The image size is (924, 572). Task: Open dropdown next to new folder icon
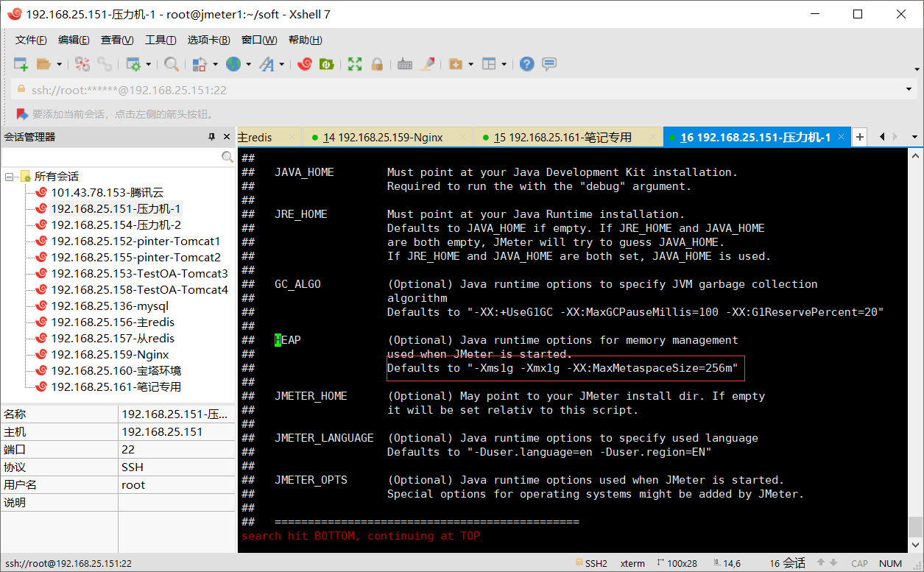tap(470, 65)
